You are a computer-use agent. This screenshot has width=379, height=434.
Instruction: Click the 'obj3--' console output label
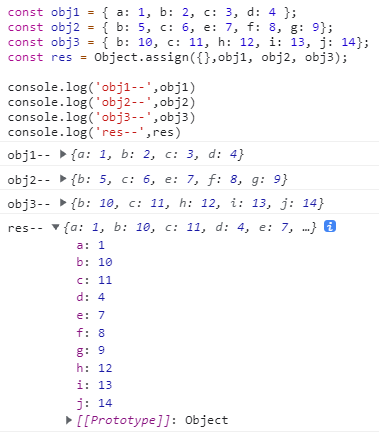[29, 203]
